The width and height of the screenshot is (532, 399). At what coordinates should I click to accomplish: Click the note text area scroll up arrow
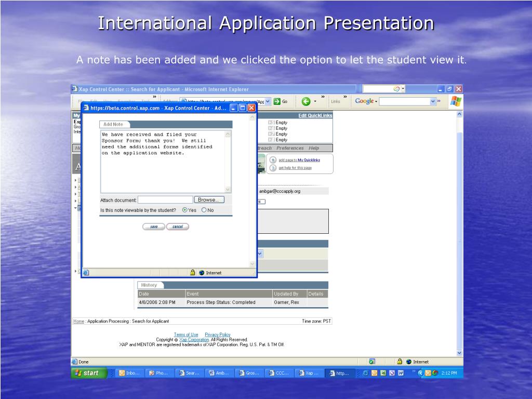(x=228, y=135)
